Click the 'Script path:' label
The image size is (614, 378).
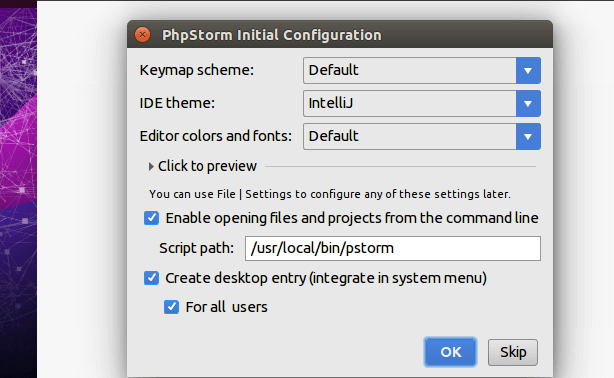pyautogui.click(x=197, y=248)
